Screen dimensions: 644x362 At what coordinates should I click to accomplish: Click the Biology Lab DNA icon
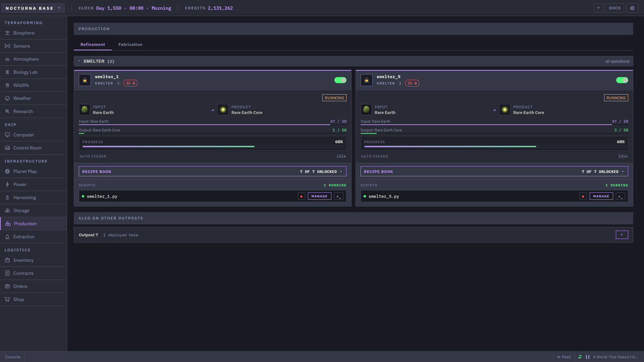tap(7, 72)
